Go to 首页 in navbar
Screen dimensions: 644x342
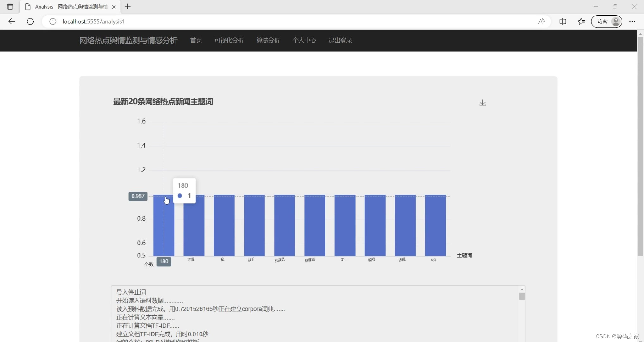(196, 40)
